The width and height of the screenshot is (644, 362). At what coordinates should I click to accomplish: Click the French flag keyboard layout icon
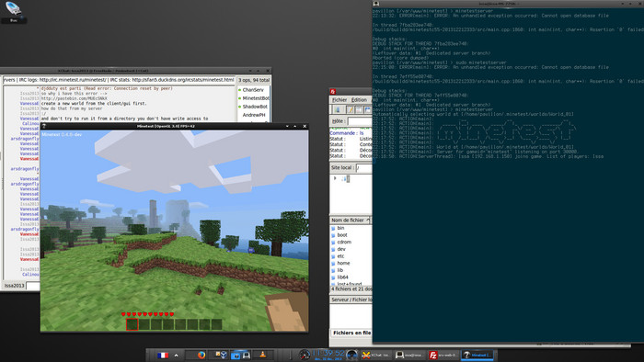coord(163,355)
